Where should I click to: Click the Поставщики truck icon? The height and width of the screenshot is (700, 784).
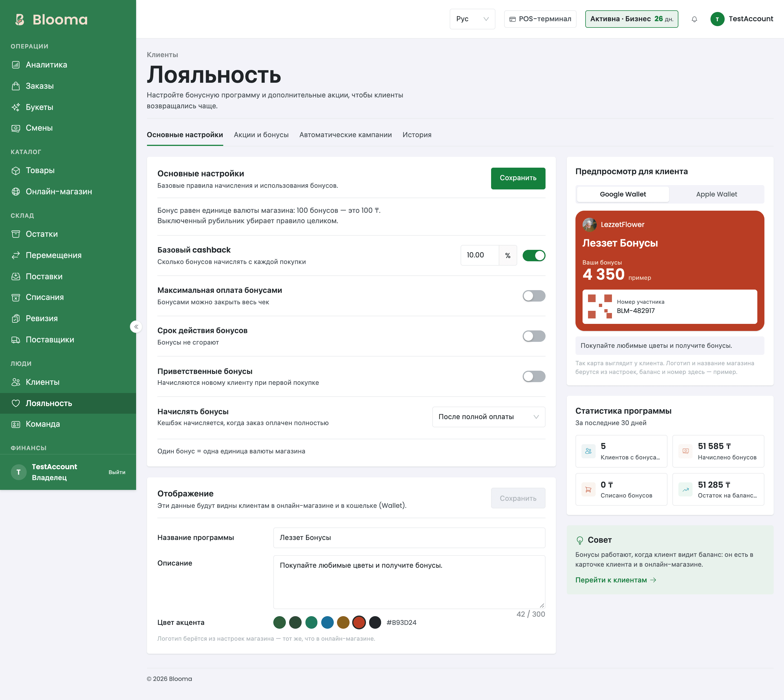tap(16, 340)
